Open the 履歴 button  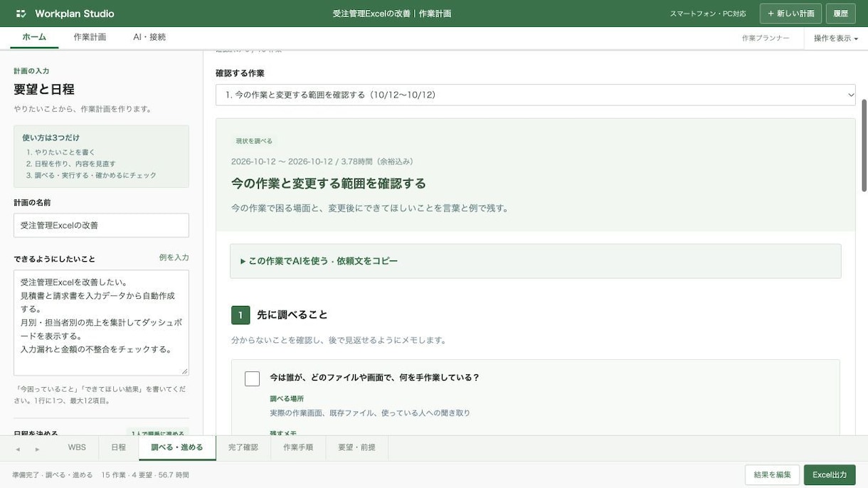point(840,14)
